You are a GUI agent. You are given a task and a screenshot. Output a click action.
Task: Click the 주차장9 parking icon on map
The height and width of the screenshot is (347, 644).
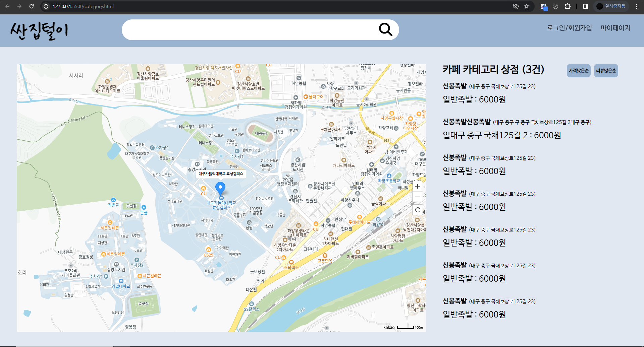click(152, 148)
